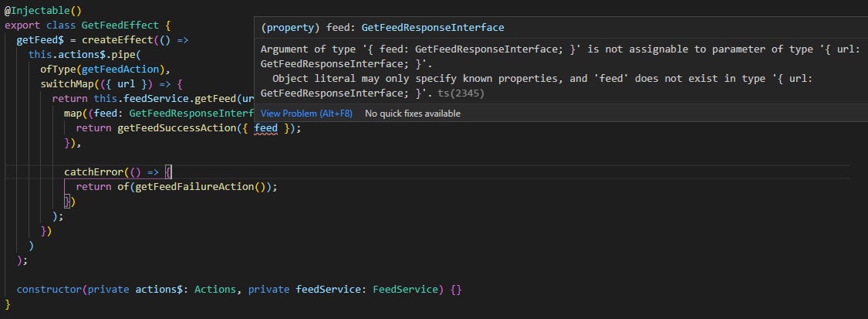
Task: Click catchError operator
Action: coord(93,172)
